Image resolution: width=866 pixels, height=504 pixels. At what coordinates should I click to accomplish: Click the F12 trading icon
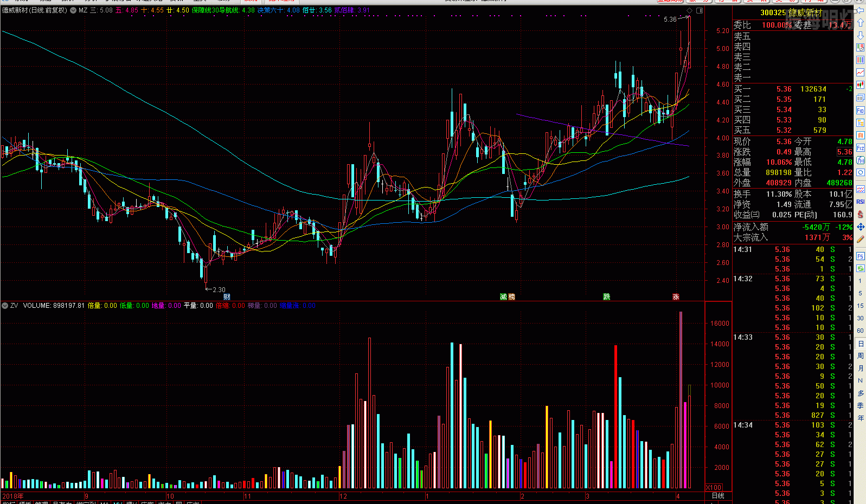(x=861, y=148)
